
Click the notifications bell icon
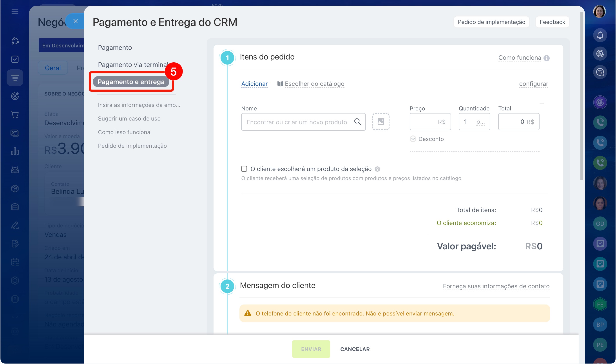pos(600,35)
